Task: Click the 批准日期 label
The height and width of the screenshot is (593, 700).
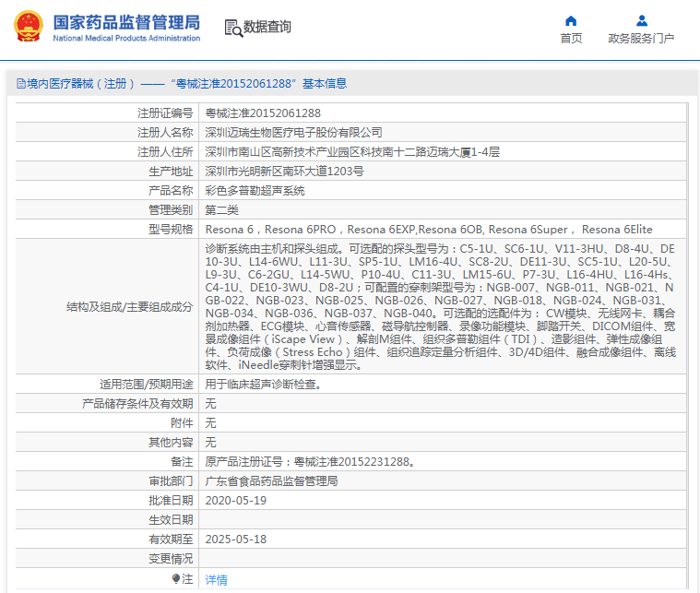Action: click(171, 501)
